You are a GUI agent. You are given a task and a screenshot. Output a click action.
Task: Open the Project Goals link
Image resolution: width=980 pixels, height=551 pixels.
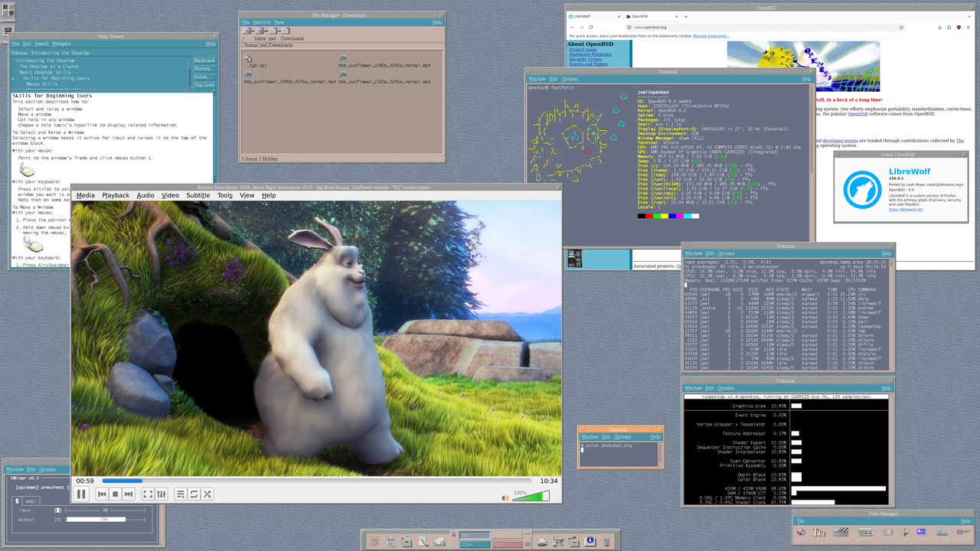[583, 50]
